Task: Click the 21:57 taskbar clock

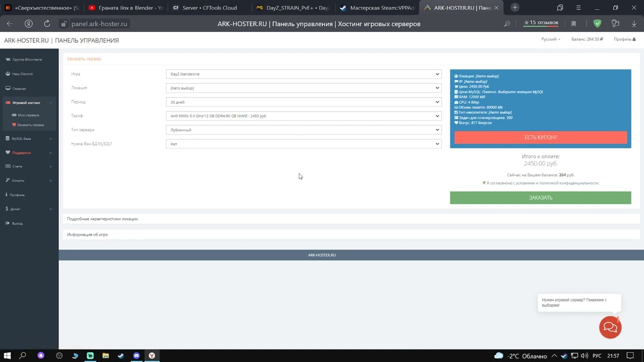Action: point(613,356)
